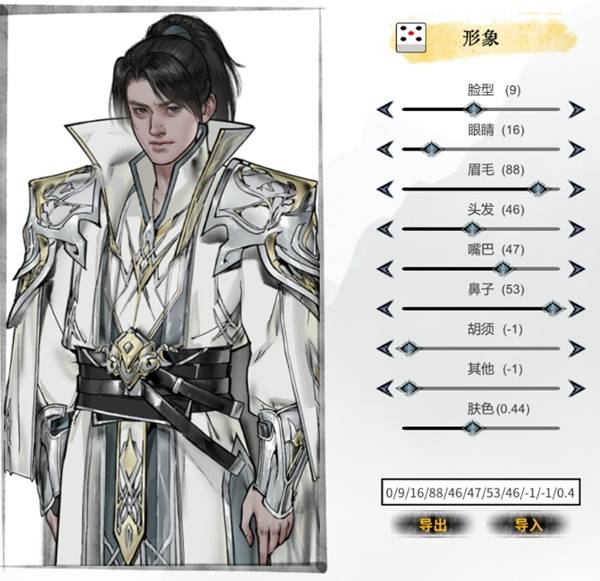Select next 鼻子 nose option
The width and height of the screenshot is (600, 581).
(x=576, y=308)
